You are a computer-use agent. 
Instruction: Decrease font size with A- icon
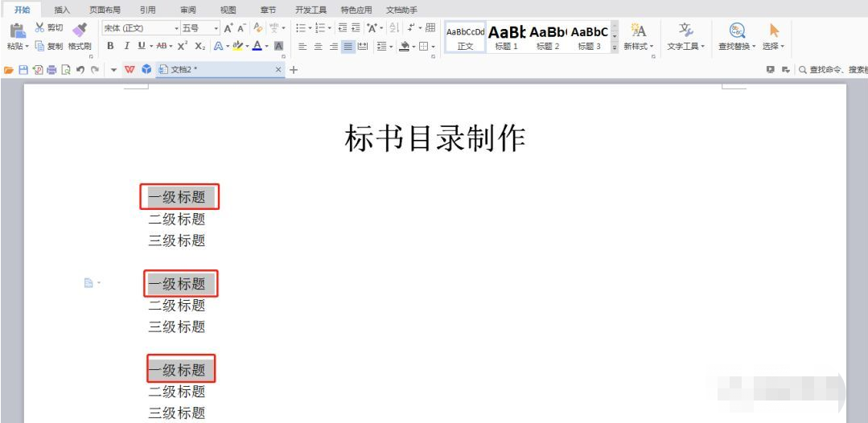pyautogui.click(x=242, y=28)
